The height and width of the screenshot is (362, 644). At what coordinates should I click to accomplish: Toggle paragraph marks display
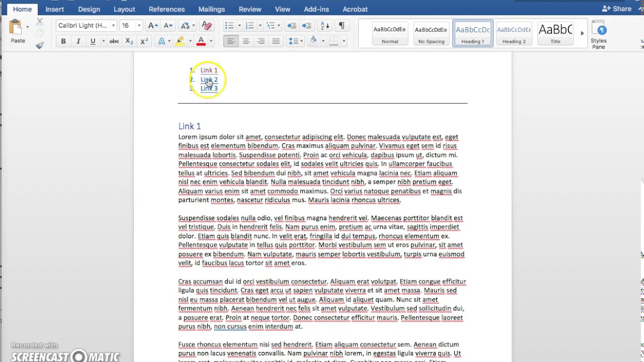tap(342, 26)
